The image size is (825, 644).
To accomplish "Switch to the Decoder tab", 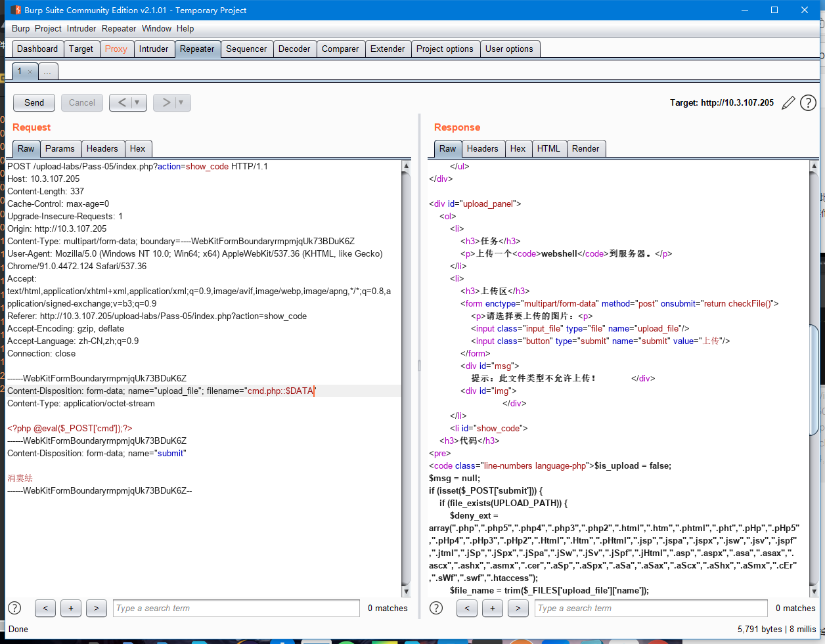I will point(294,49).
